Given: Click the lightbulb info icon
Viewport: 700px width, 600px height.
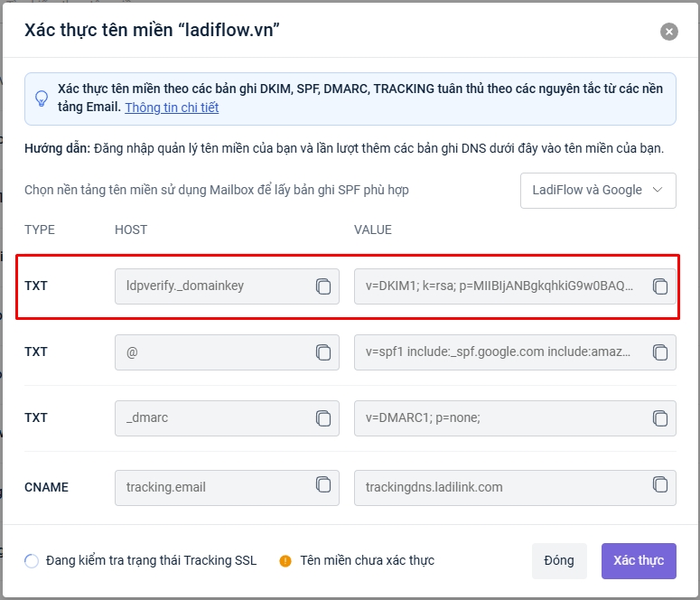Looking at the screenshot, I should click(x=42, y=98).
